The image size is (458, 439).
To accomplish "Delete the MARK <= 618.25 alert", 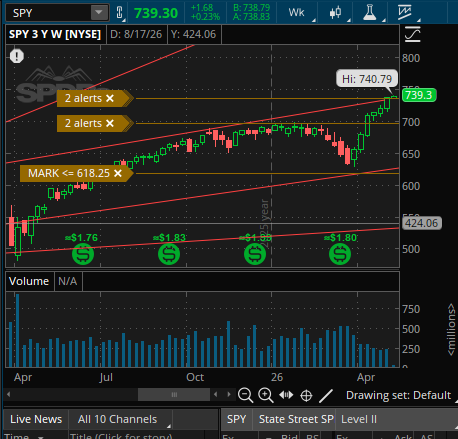I will pos(118,173).
